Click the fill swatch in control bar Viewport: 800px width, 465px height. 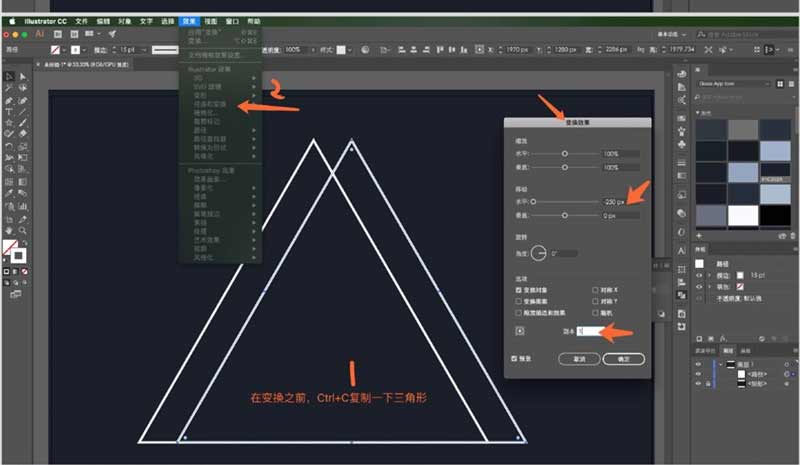coord(55,50)
